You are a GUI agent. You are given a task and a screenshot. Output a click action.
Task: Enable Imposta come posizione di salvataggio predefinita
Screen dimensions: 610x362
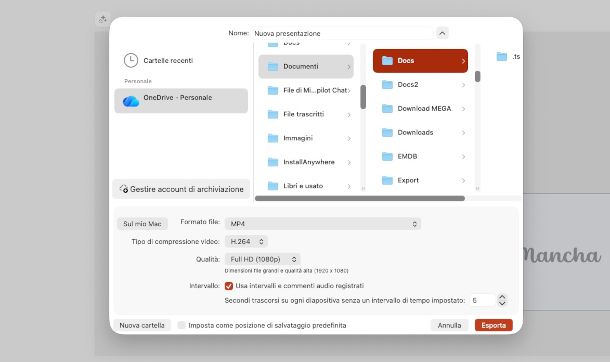coord(181,325)
